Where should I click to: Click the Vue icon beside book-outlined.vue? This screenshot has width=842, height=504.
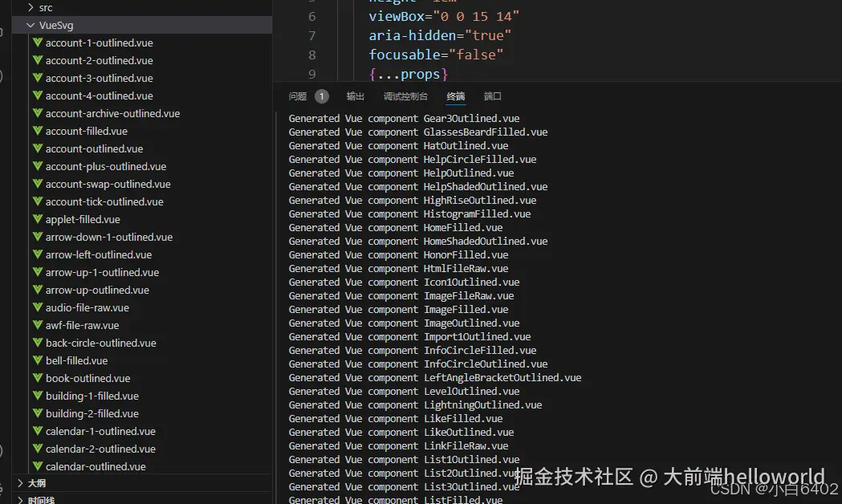click(x=38, y=378)
